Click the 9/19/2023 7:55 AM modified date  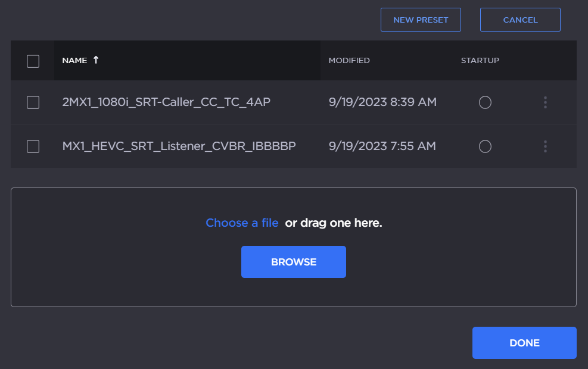(382, 146)
